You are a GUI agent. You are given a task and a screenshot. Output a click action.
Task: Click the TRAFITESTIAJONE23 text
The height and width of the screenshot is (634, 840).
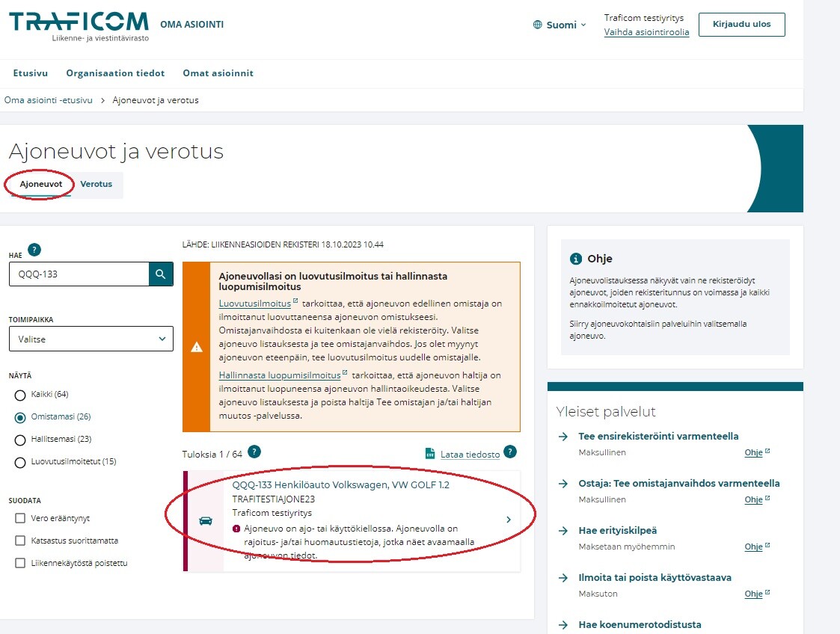[273, 499]
